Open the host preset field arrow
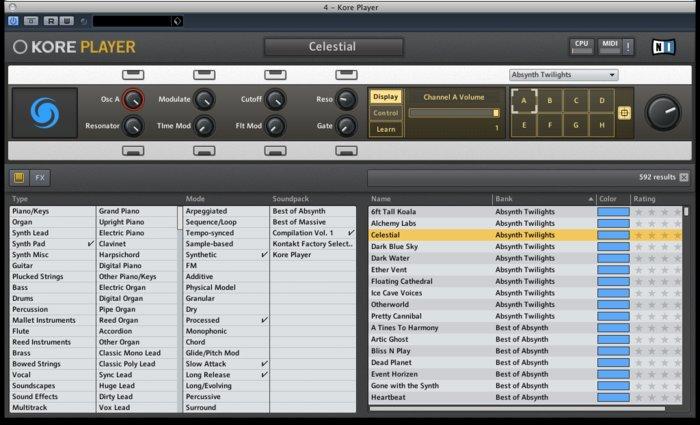Image resolution: width=700 pixels, height=425 pixels. click(177, 21)
